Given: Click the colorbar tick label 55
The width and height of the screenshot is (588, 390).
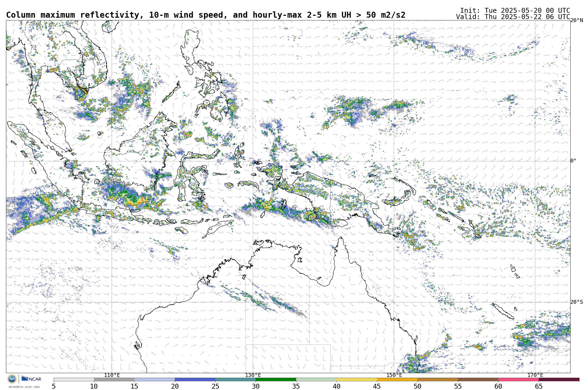Looking at the screenshot, I should [458, 386].
